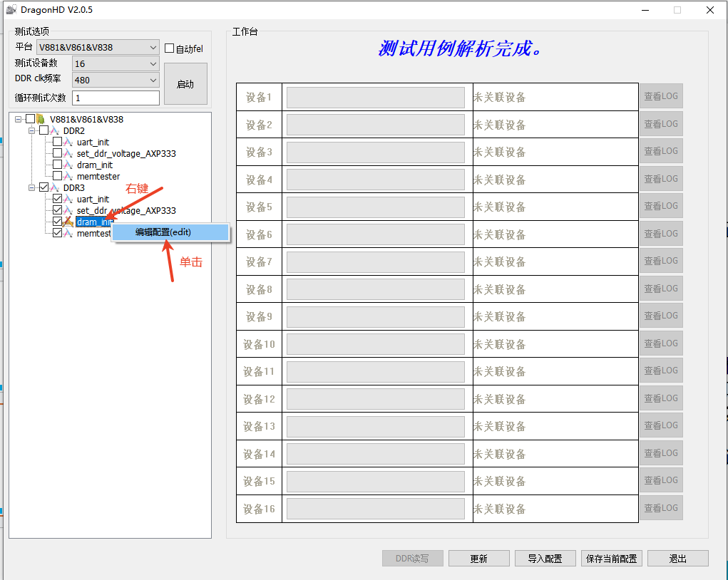Click 保存当前配置 to save the configuration
Screen dimensions: 728x580
pos(611,558)
